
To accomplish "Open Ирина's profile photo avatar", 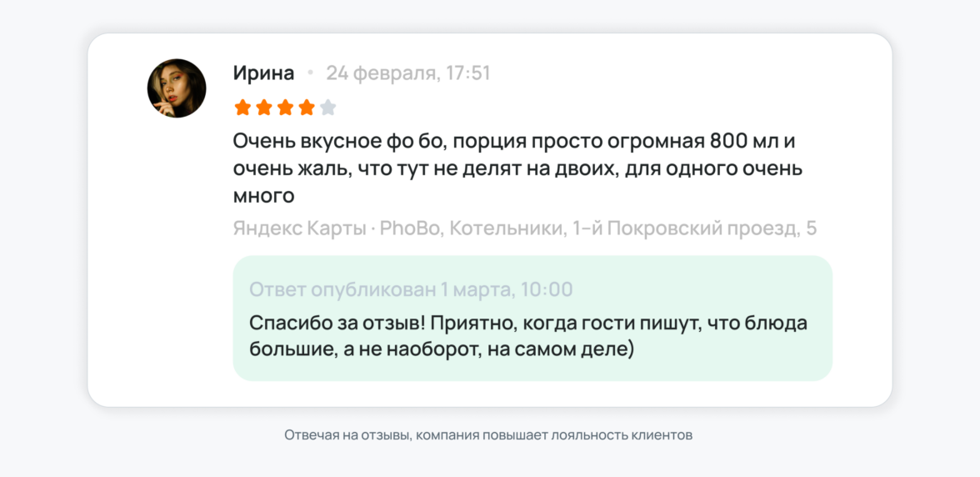I will pos(177,88).
